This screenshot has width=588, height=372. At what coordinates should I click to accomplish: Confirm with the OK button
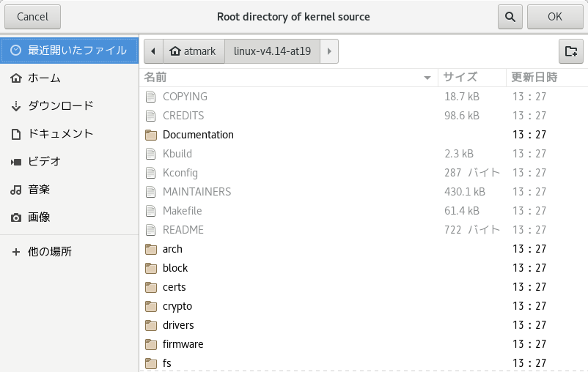[555, 17]
